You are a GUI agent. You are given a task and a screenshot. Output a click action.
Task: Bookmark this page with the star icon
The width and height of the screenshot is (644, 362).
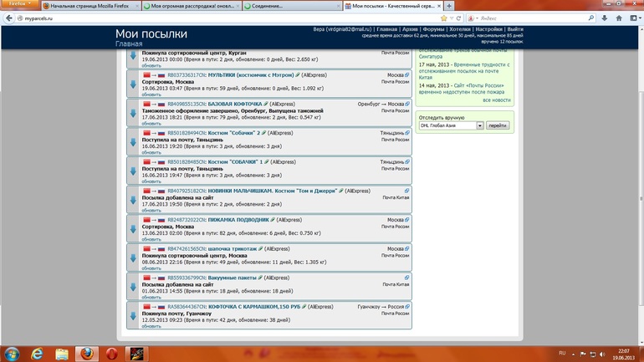443,18
